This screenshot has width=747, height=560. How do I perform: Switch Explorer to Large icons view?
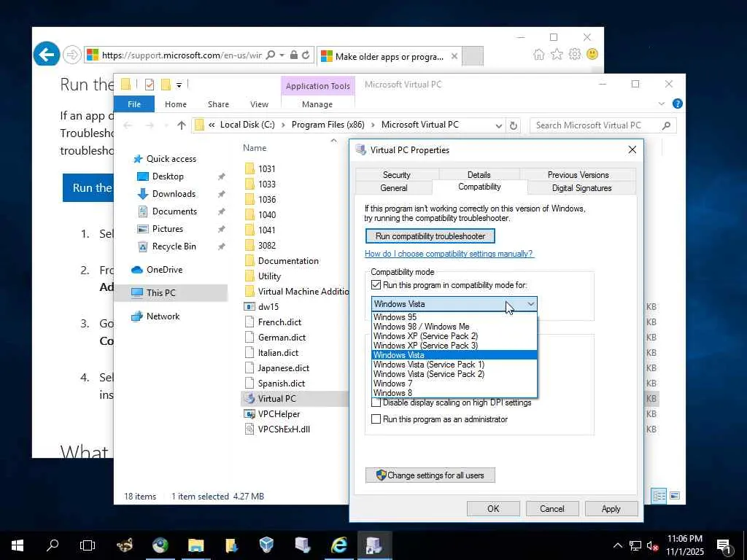(x=675, y=496)
